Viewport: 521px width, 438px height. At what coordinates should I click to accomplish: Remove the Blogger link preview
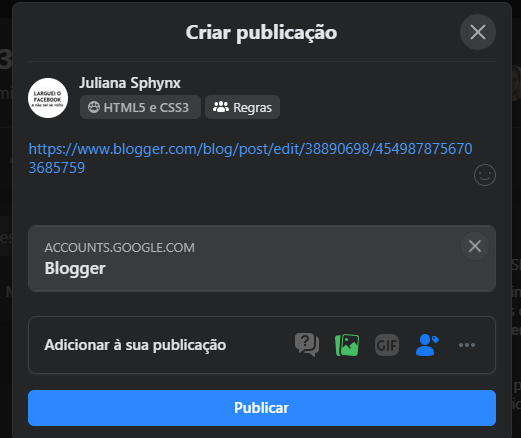click(x=475, y=246)
